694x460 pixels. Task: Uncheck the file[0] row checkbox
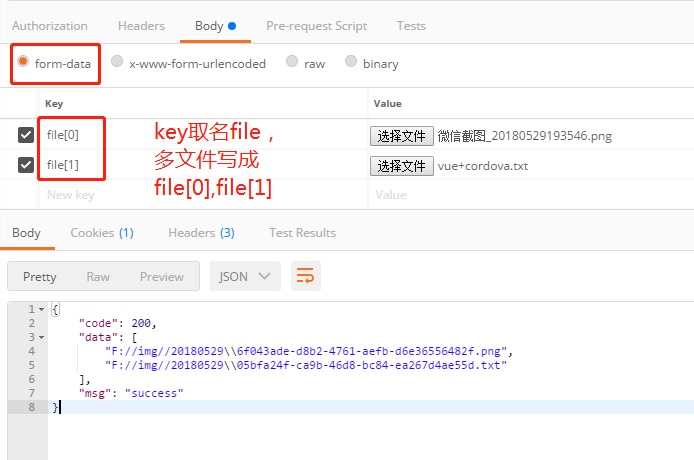[x=26, y=135]
